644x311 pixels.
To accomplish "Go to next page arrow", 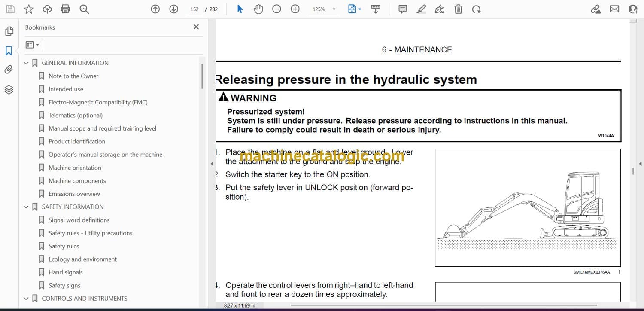I will click(173, 9).
